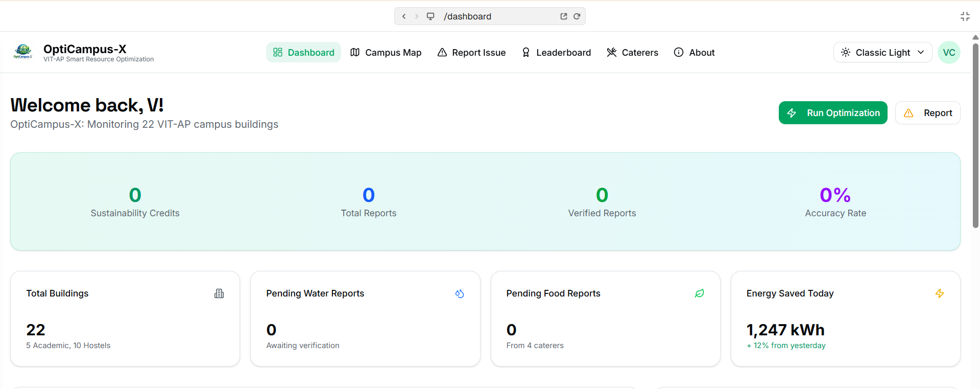Click the 'Welcome back, V!' heading
The image size is (980, 389).
[87, 105]
